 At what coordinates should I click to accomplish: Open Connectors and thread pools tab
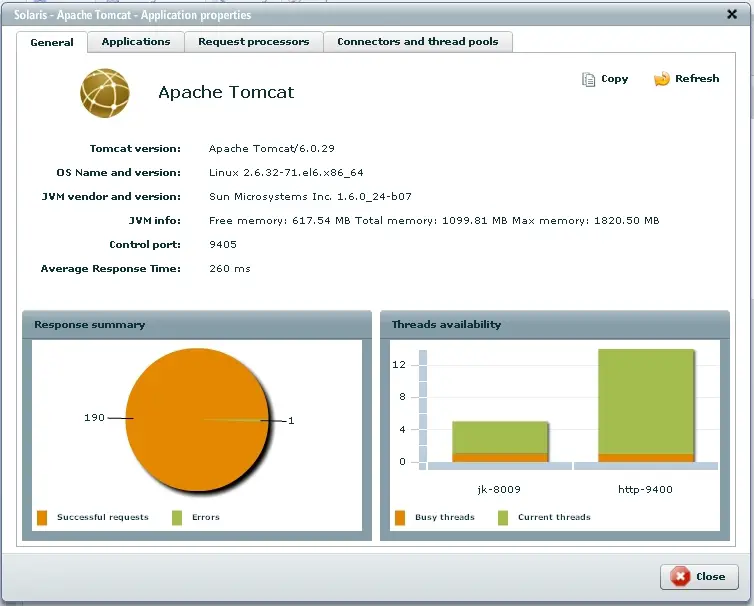pos(418,42)
